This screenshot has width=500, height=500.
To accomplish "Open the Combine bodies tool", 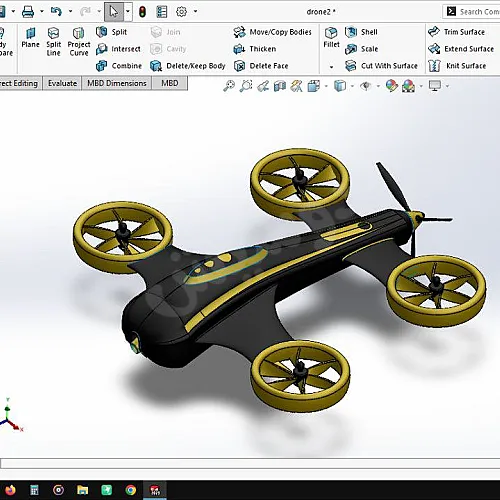I will tap(119, 66).
